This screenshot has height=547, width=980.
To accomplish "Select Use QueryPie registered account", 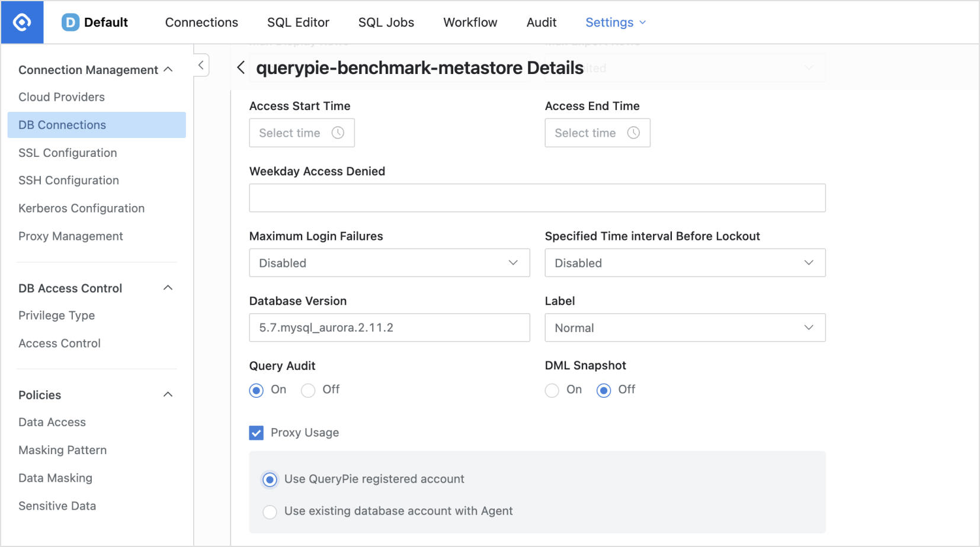I will (x=270, y=480).
